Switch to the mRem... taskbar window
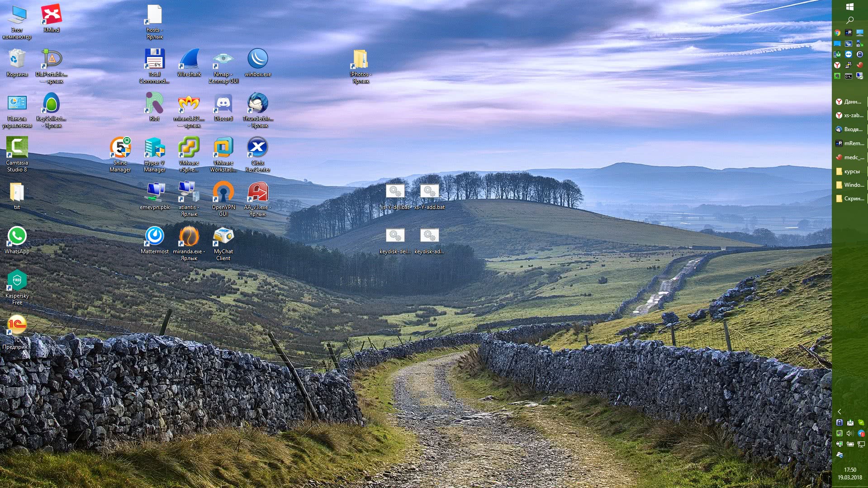The height and width of the screenshot is (488, 868). click(x=849, y=143)
